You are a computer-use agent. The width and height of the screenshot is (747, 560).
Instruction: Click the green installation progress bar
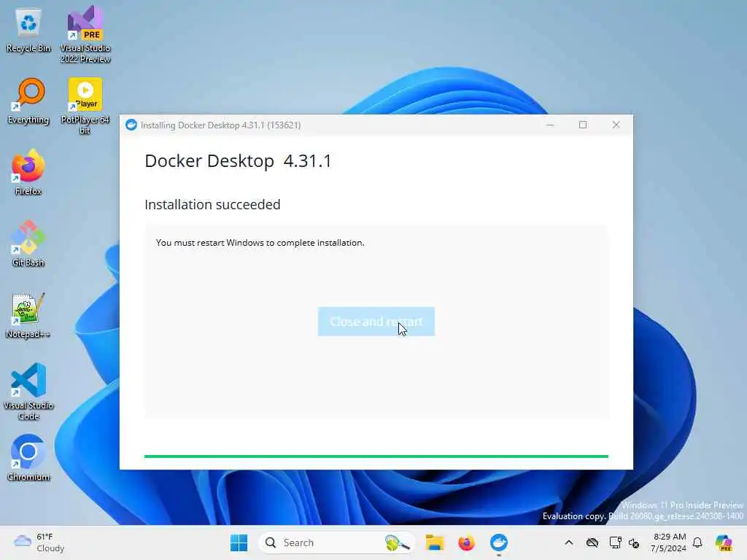pyautogui.click(x=376, y=456)
